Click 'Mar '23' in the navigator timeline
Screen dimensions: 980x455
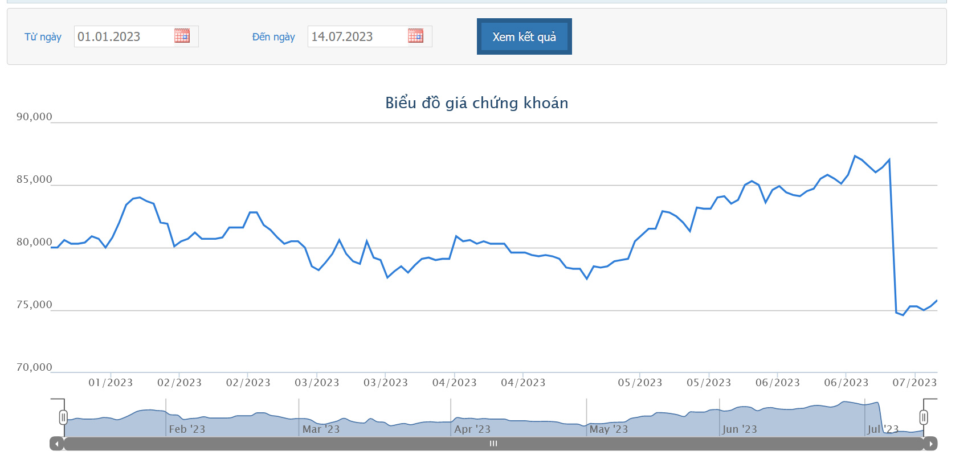(x=321, y=429)
